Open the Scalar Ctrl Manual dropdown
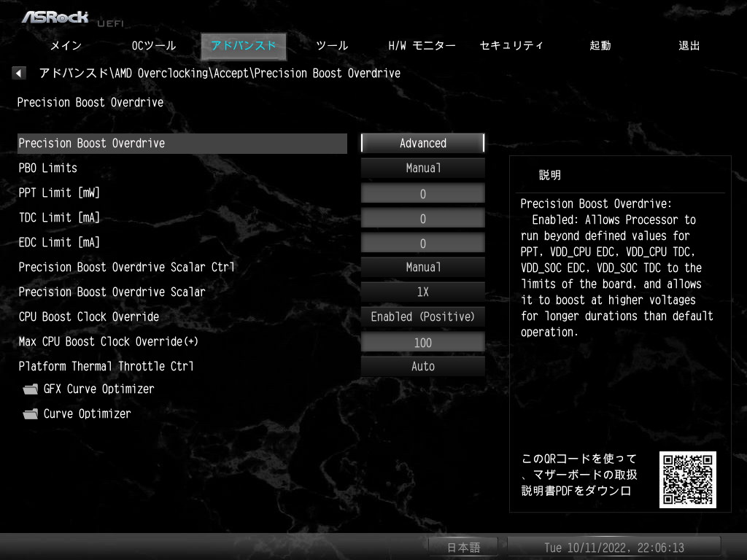The width and height of the screenshot is (747, 560). tap(422, 267)
